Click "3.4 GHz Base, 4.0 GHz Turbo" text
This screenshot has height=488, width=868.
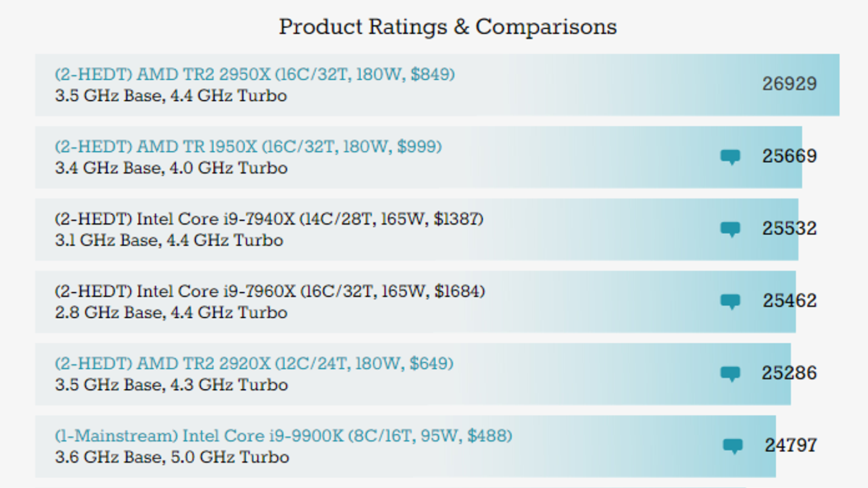click(171, 168)
